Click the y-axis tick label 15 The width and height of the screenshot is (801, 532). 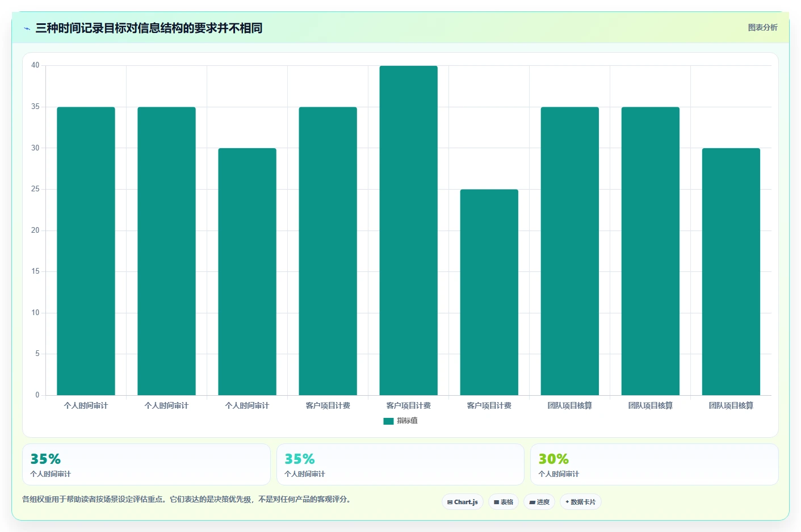point(35,271)
